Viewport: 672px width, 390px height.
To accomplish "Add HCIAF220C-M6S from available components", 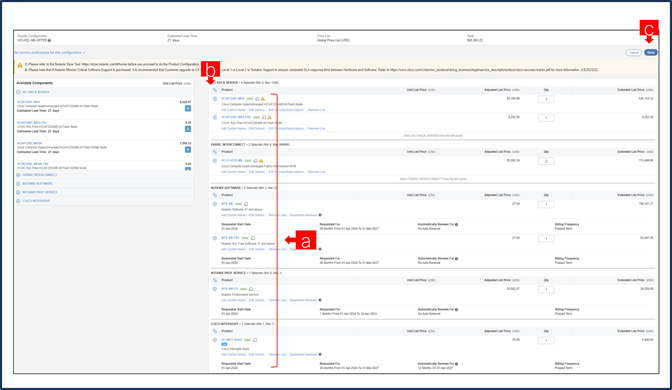I will [188, 108].
